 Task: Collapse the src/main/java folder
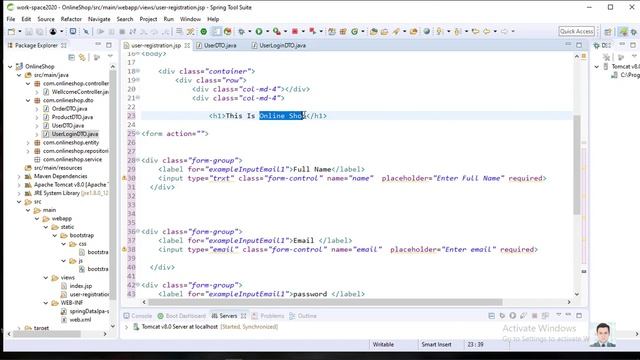pyautogui.click(x=19, y=75)
